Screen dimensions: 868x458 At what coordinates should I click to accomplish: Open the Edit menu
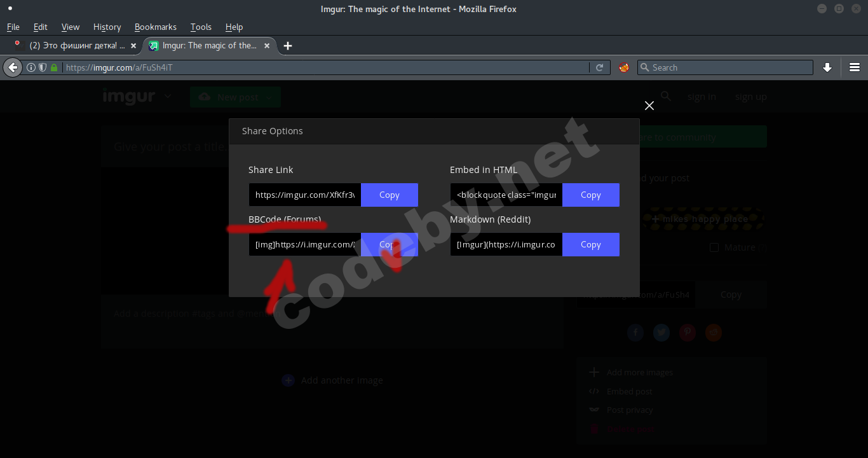coord(41,27)
